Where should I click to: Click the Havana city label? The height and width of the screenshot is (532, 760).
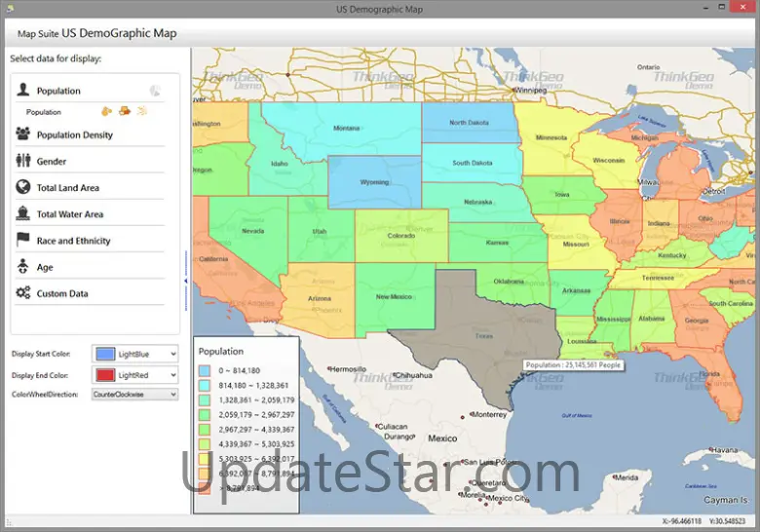(724, 449)
